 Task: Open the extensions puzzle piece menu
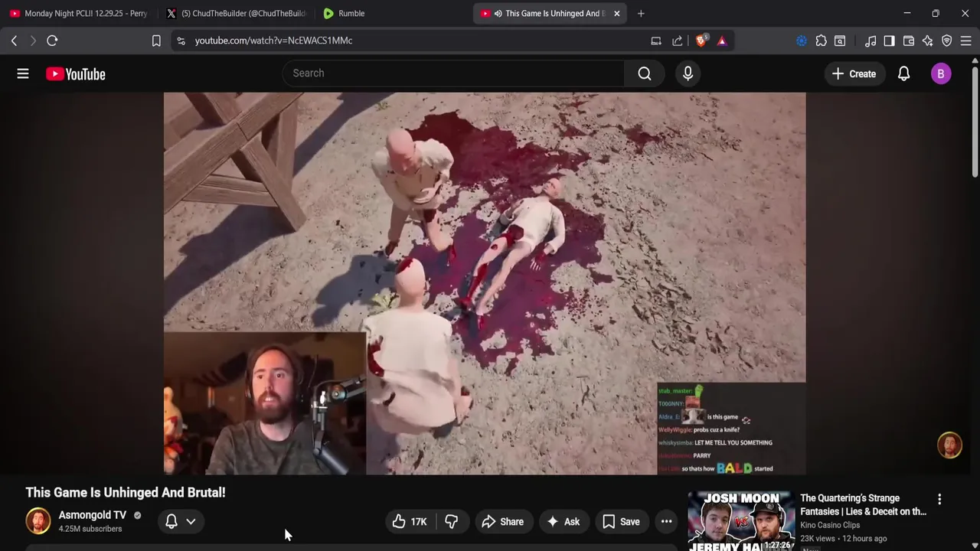[821, 41]
